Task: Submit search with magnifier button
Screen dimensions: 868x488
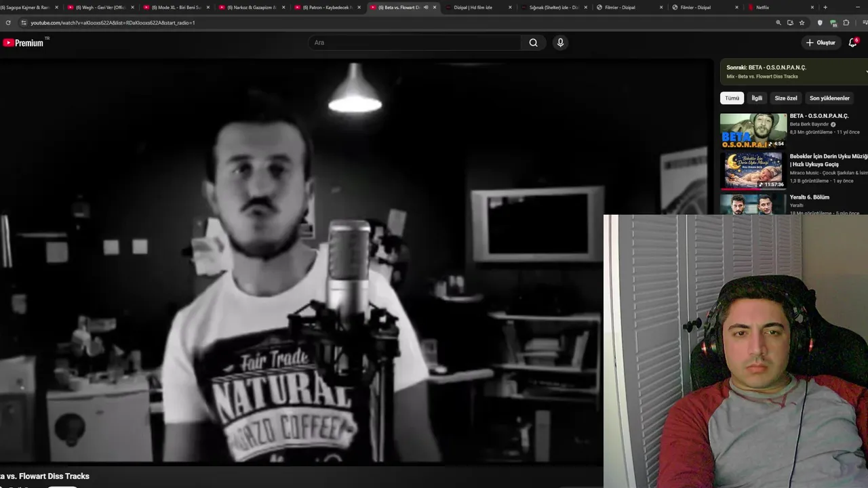Action: pos(534,43)
